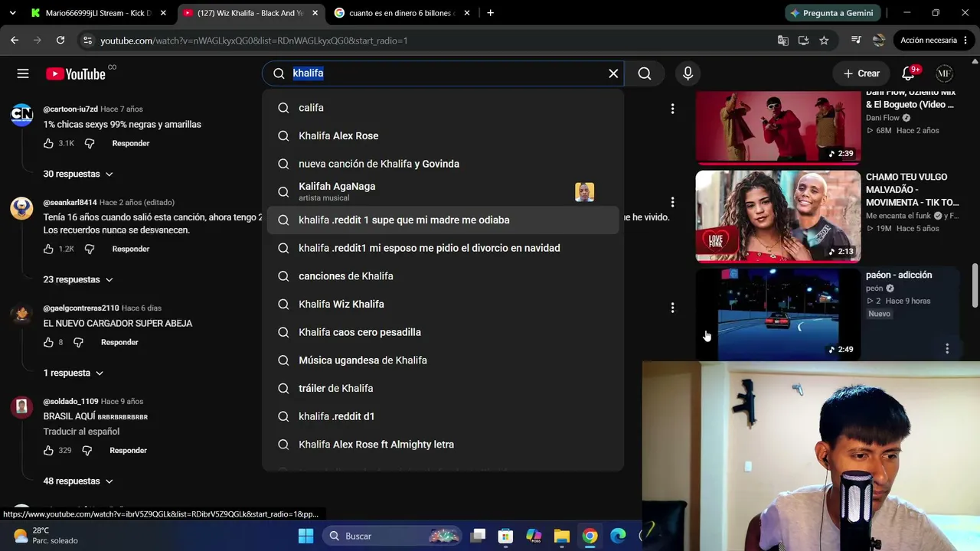The height and width of the screenshot is (551, 980).
Task: Switch to the Wiz Khalifa - Black And Yellow tab
Action: (250, 13)
